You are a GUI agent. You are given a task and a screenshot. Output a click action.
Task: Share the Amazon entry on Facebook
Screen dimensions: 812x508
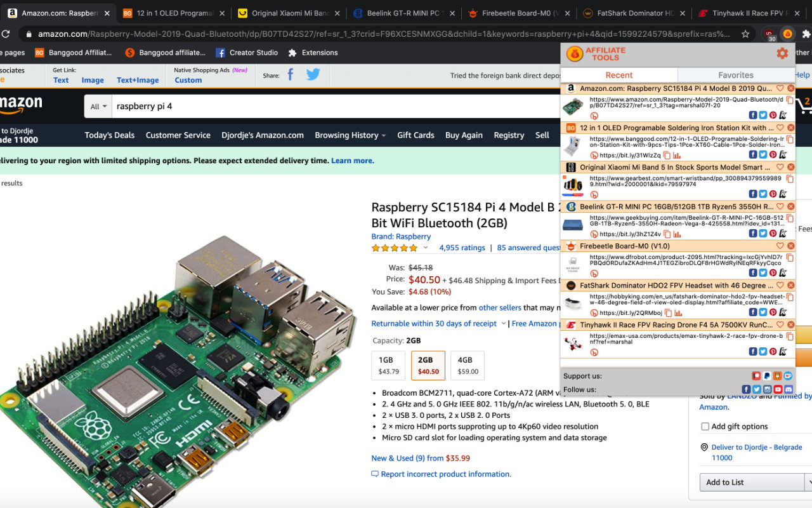pos(753,115)
